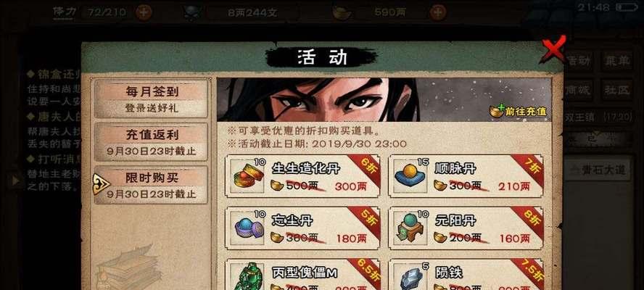Click the hero portrait banner
The image size is (644, 290).
(384, 100)
